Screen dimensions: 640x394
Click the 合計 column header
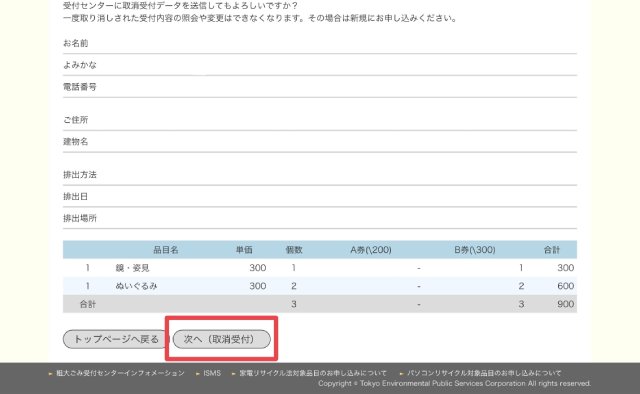[552, 250]
